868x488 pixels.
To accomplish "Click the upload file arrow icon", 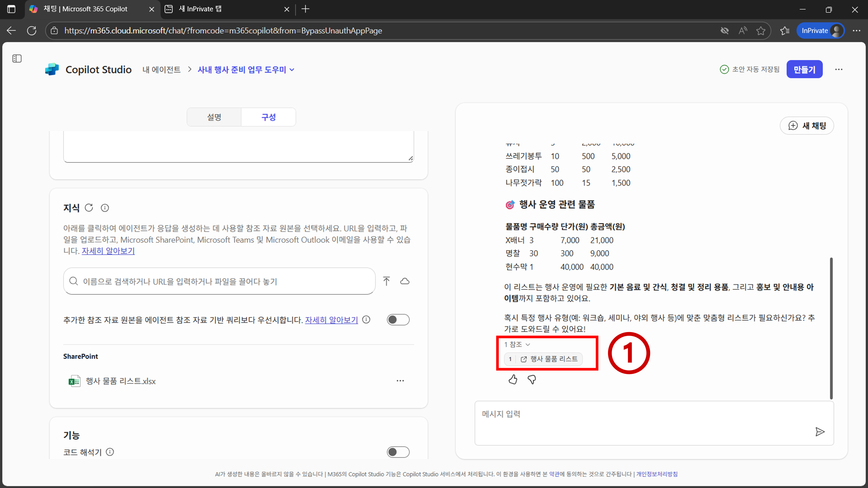I will (386, 281).
